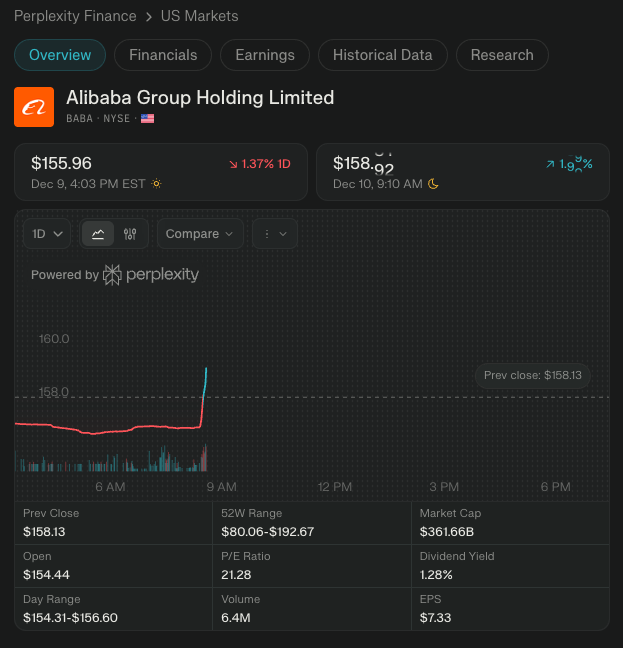Click the US Markets breadcrumb link
623x648 pixels.
[199, 16]
